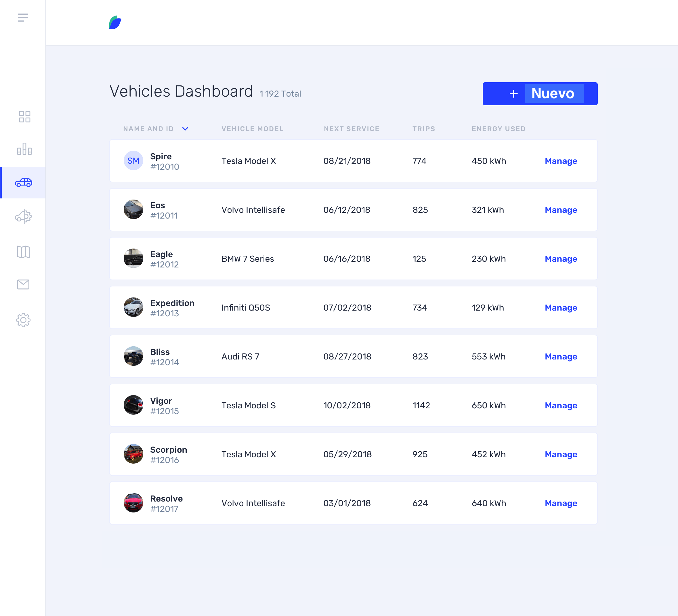678x616 pixels.
Task: Expand the Name and ID sort chevron
Action: click(185, 129)
